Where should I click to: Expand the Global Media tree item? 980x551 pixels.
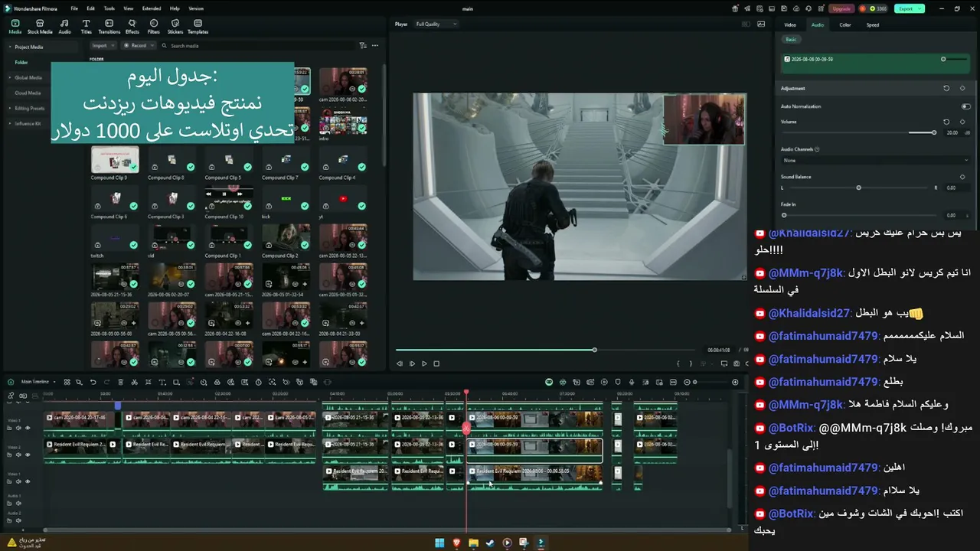[x=9, y=77]
